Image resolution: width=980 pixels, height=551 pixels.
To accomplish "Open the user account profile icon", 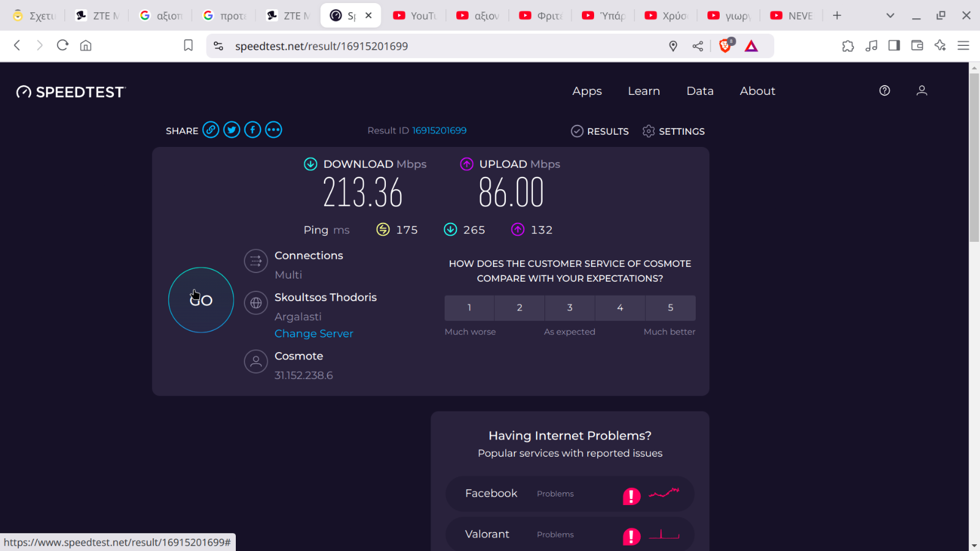I will (922, 91).
